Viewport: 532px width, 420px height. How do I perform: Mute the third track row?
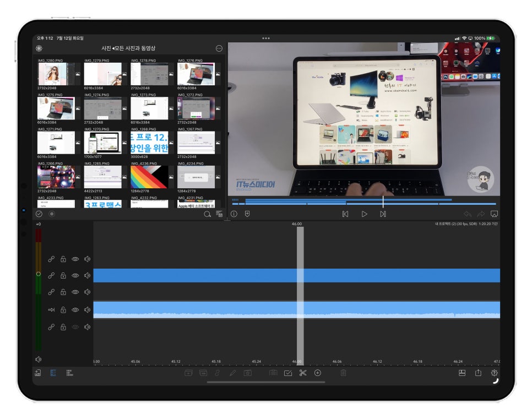(87, 292)
